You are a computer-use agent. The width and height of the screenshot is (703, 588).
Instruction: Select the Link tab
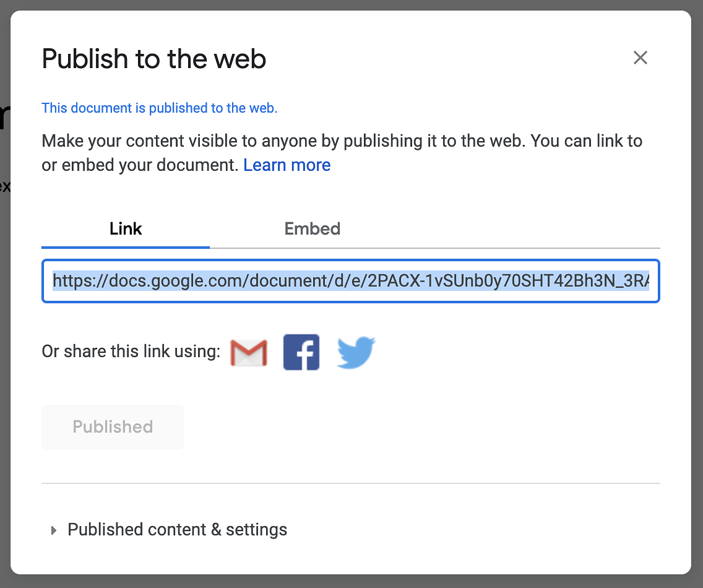point(126,229)
